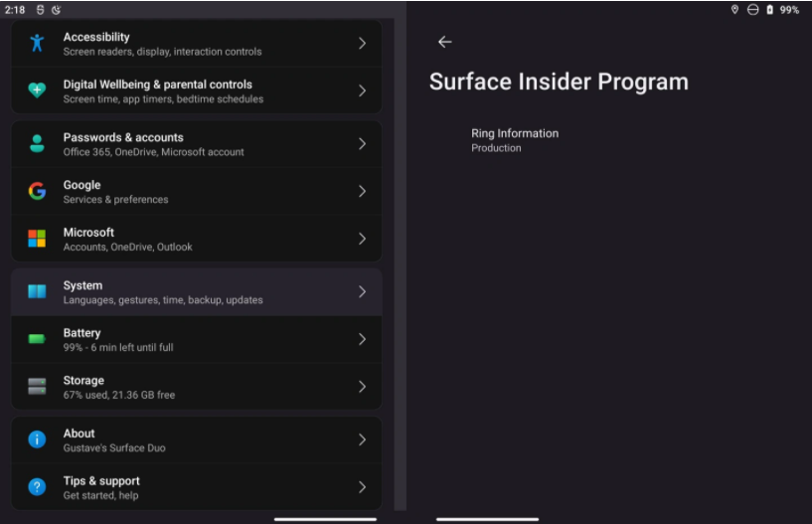812x524 pixels.
Task: Open the Ring Information entry
Action: [x=515, y=140]
